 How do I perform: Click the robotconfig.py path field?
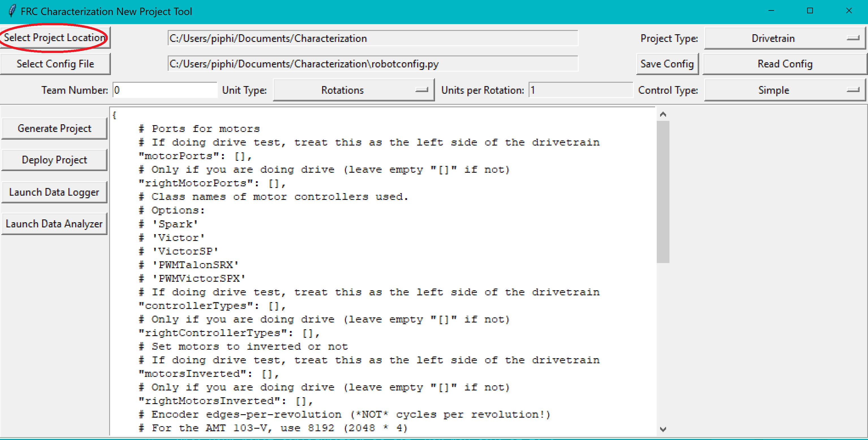pos(373,64)
